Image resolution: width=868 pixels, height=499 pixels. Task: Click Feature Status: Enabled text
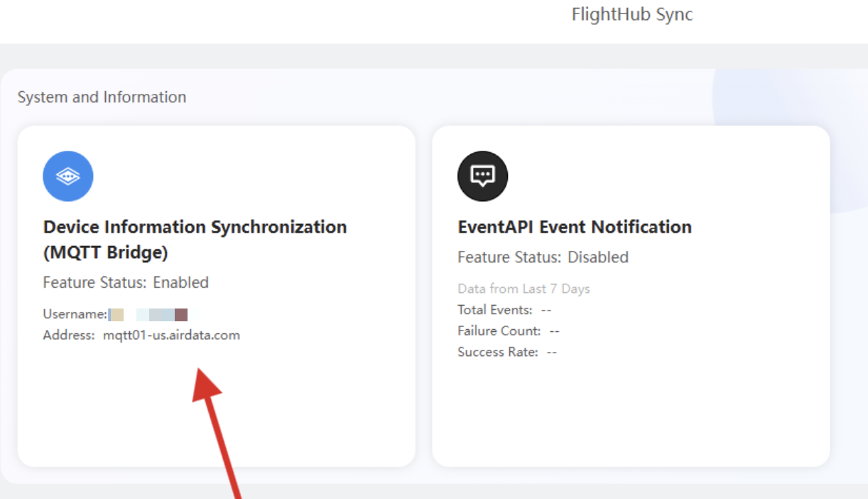tap(126, 282)
